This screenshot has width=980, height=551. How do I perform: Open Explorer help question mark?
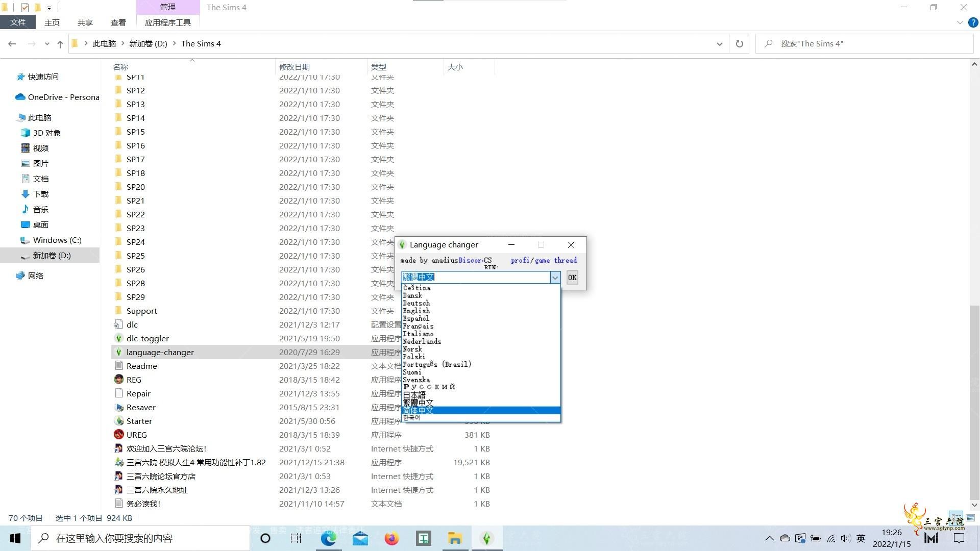973,22
